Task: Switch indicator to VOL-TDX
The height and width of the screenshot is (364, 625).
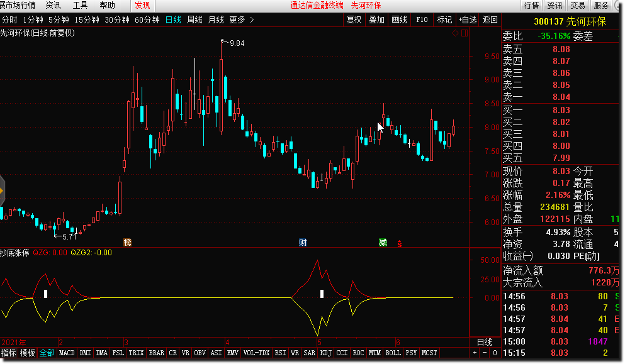Action: 256,353
